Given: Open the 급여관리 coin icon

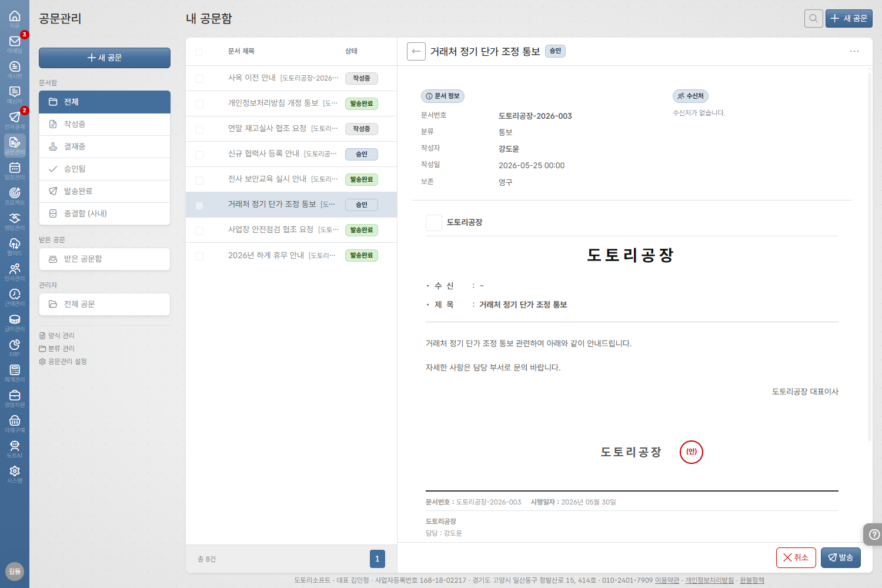Looking at the screenshot, I should click(x=15, y=322).
